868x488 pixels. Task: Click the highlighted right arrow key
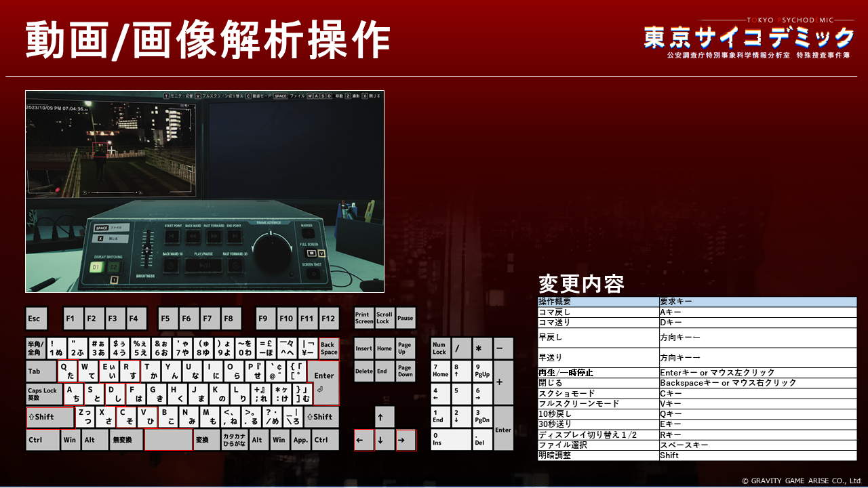tap(406, 440)
